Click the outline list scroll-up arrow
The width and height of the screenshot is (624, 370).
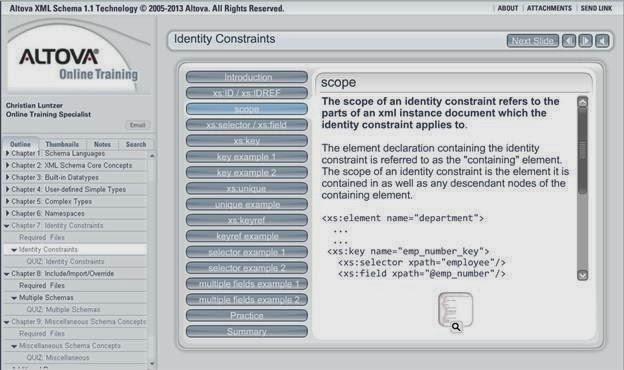152,156
